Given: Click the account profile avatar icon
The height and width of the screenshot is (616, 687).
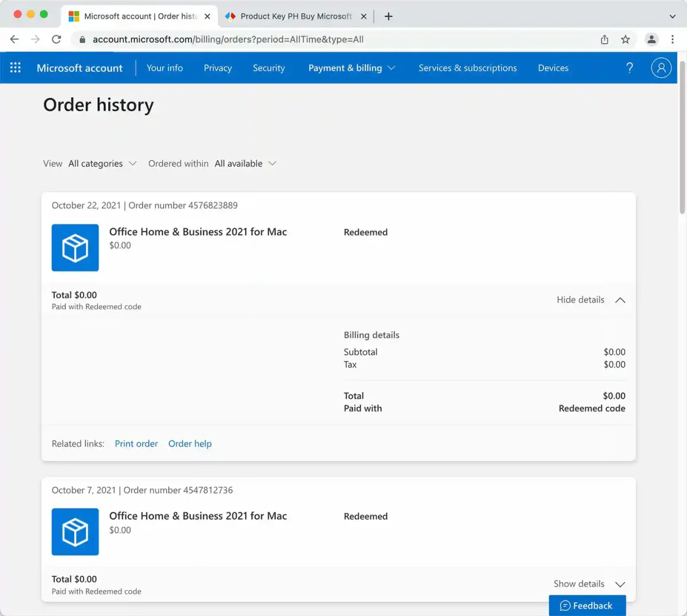Looking at the screenshot, I should (x=661, y=68).
